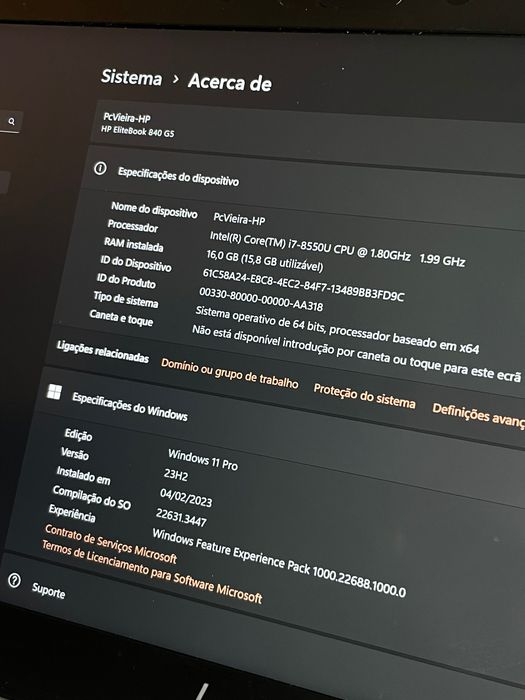Select the Intel Core i7-8550U processor value
The width and height of the screenshot is (525, 700).
coord(338,248)
